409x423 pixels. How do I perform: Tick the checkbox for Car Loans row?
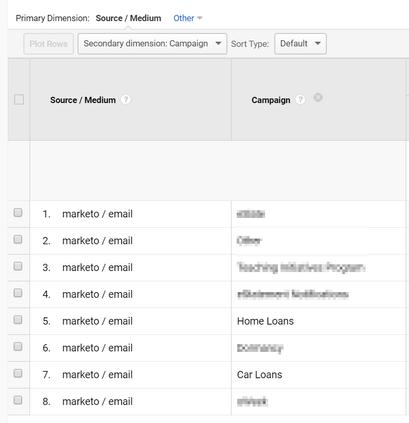tap(18, 373)
